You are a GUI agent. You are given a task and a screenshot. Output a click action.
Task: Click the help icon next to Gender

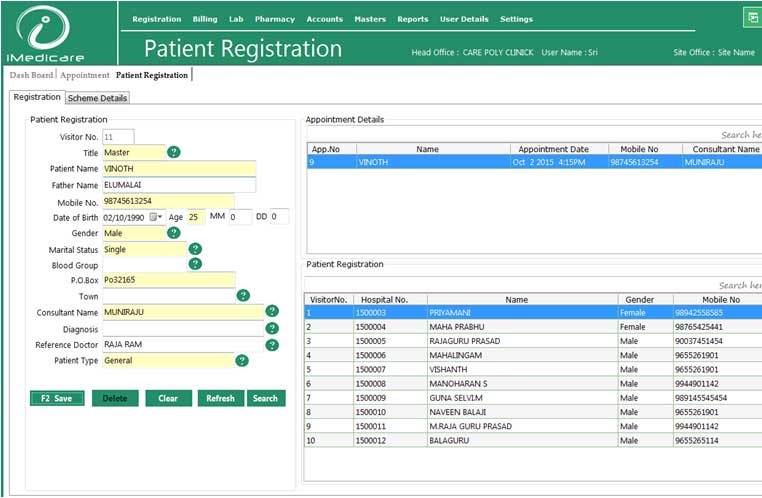point(173,232)
